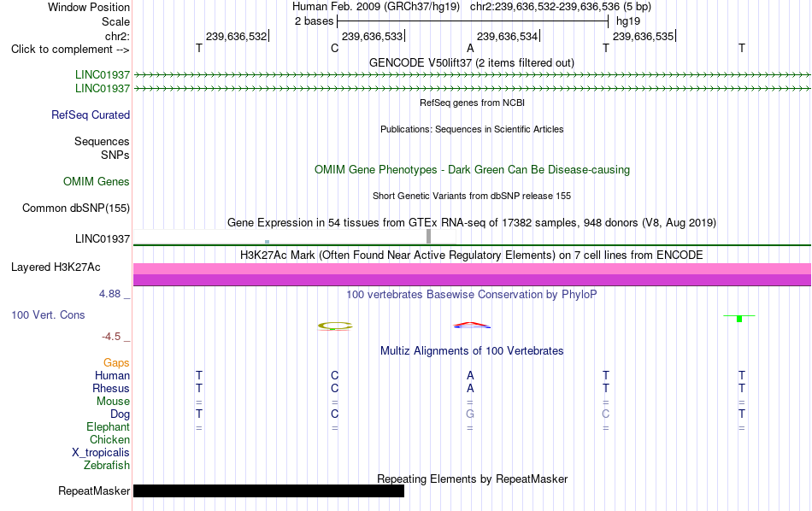
Task: Click the Dog alignment row label
Action: click(x=121, y=414)
